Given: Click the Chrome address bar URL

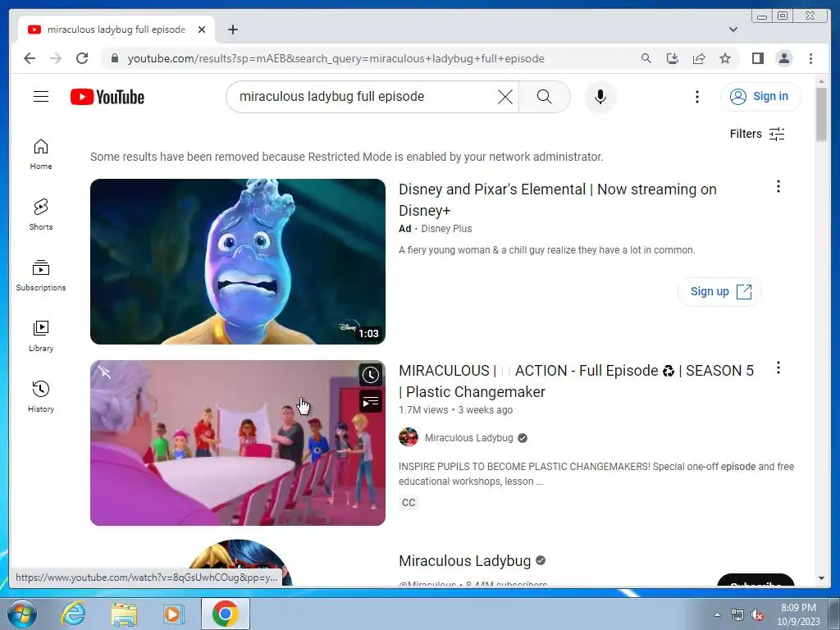Looking at the screenshot, I should (x=336, y=58).
